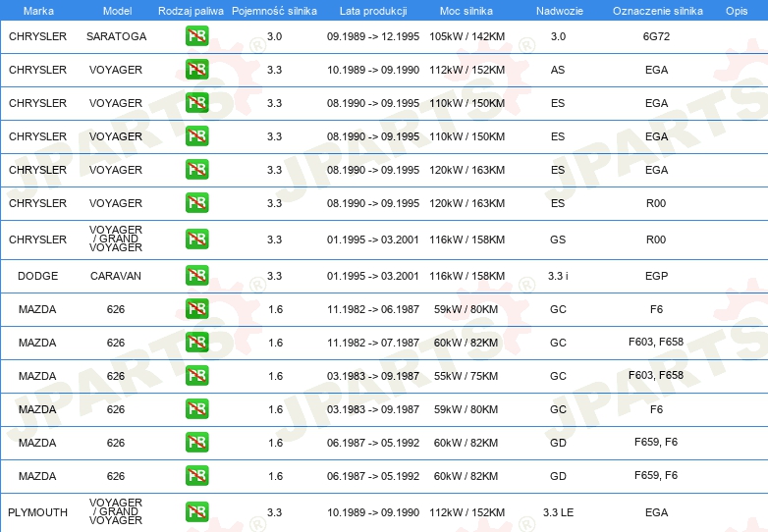Click 59kW / 80KM in 11.1982 row
Screen dimensions: 768x532
(466, 309)
